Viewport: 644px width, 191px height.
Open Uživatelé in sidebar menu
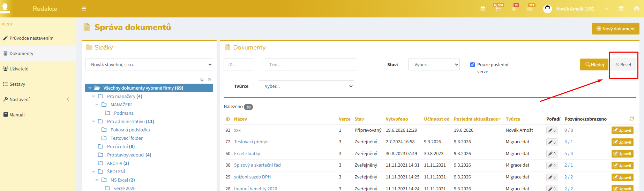point(38,69)
